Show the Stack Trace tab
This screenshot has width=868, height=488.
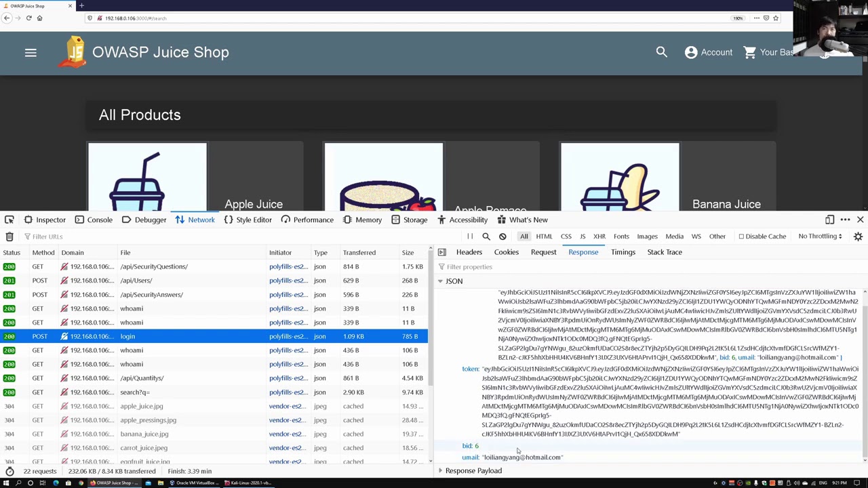click(x=665, y=252)
